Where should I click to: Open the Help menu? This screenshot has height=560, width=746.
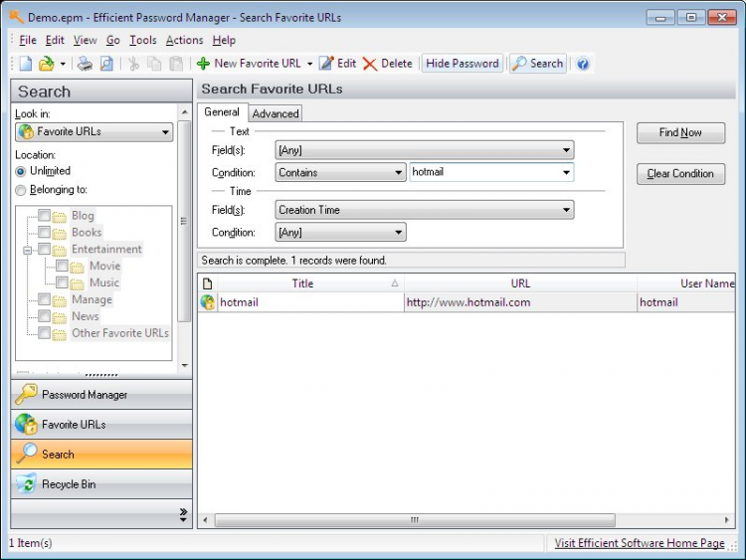click(224, 40)
